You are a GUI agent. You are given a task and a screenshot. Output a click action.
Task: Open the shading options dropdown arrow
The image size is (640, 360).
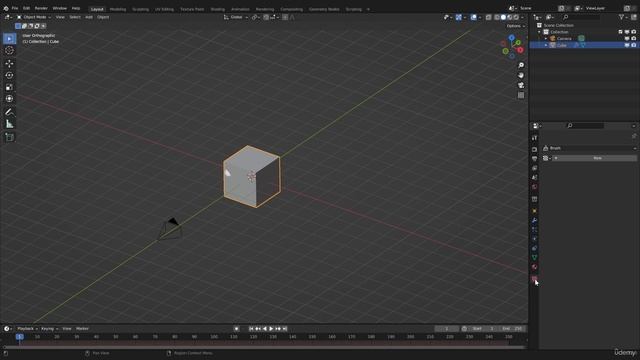point(522,17)
